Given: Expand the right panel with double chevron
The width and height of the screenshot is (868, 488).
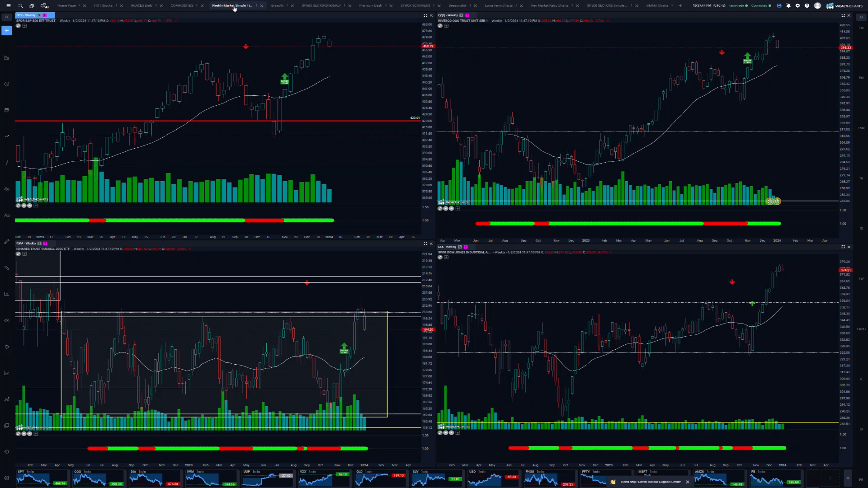Looking at the screenshot, I should (x=861, y=17).
